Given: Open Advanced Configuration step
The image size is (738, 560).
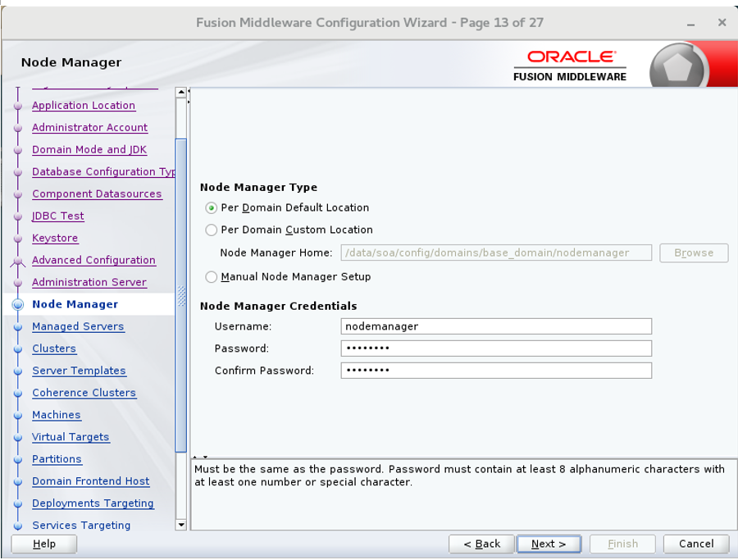Looking at the screenshot, I should (93, 260).
